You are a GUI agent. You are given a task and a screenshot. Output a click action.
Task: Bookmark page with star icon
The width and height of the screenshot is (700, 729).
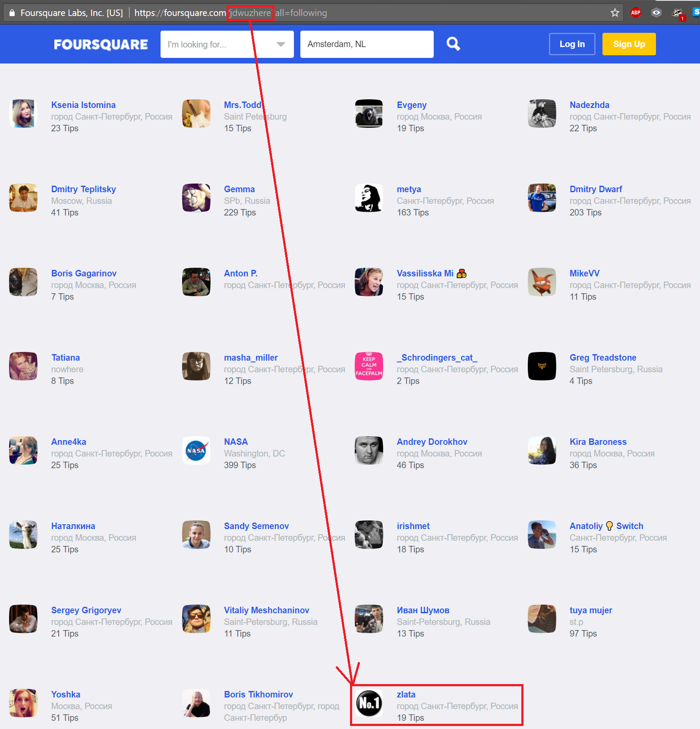pos(615,13)
